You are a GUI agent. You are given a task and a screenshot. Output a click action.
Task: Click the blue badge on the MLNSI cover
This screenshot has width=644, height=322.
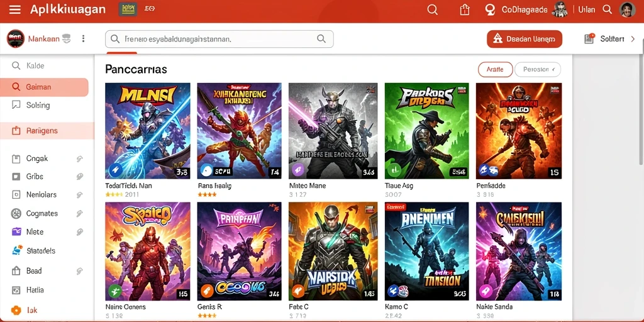(116, 169)
